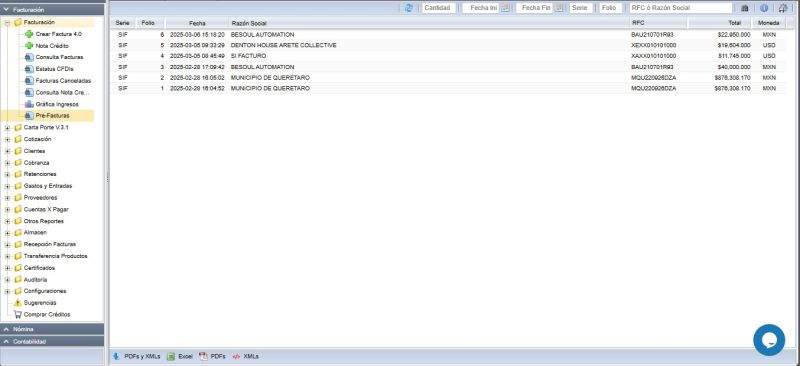Export to Excel
Image resolution: width=800 pixels, height=366 pixels.
(x=181, y=356)
